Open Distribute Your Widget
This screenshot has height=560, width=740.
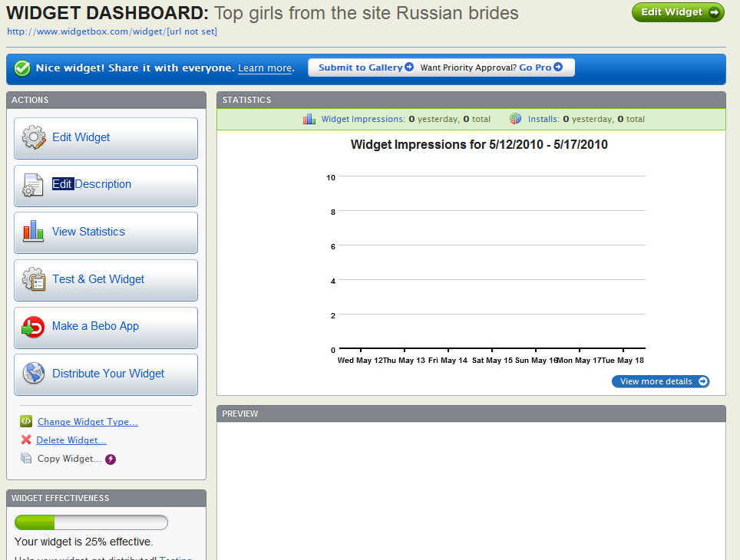point(106,374)
